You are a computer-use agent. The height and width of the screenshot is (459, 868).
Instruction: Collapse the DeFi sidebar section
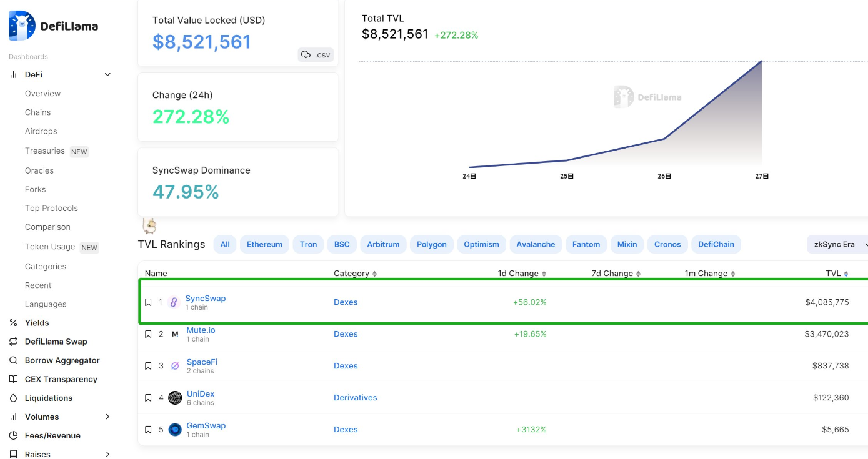tap(107, 74)
